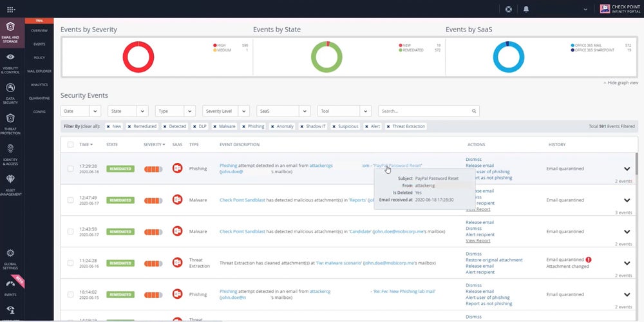Screen dimensions: 644x322
Task: Select the 17:29:28 phishing event checkbox
Action: [x=70, y=168]
